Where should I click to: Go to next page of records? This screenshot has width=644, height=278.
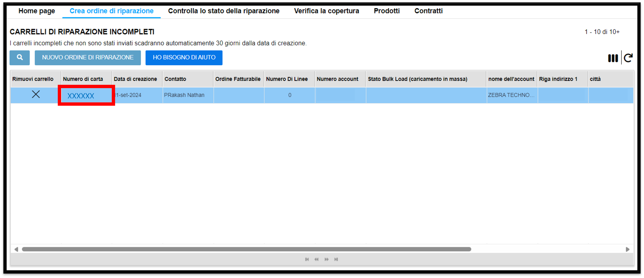tap(326, 259)
